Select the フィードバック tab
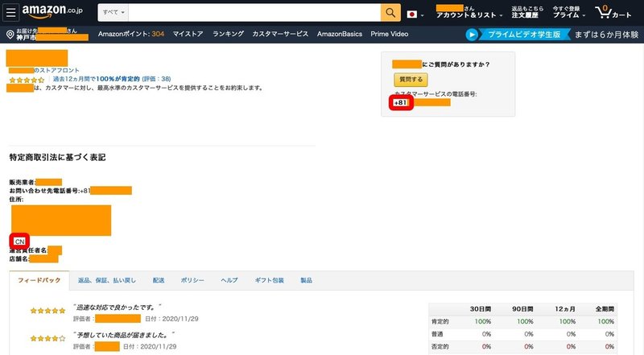 click(39, 280)
